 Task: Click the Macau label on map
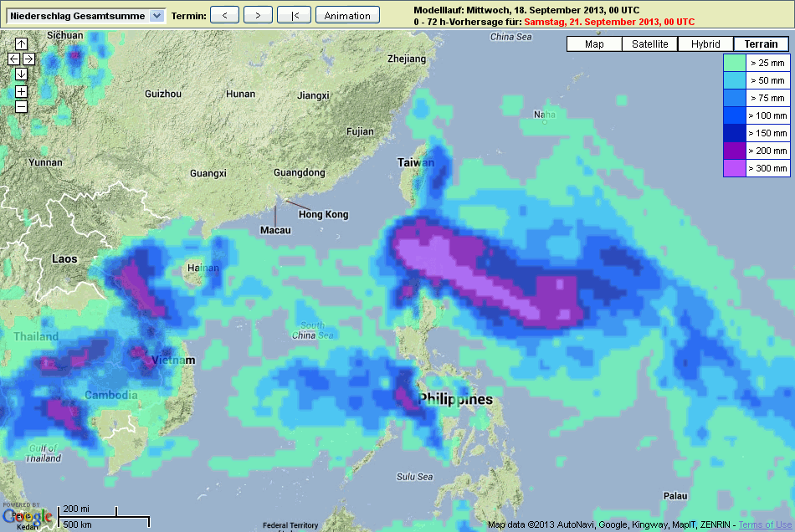[275, 230]
